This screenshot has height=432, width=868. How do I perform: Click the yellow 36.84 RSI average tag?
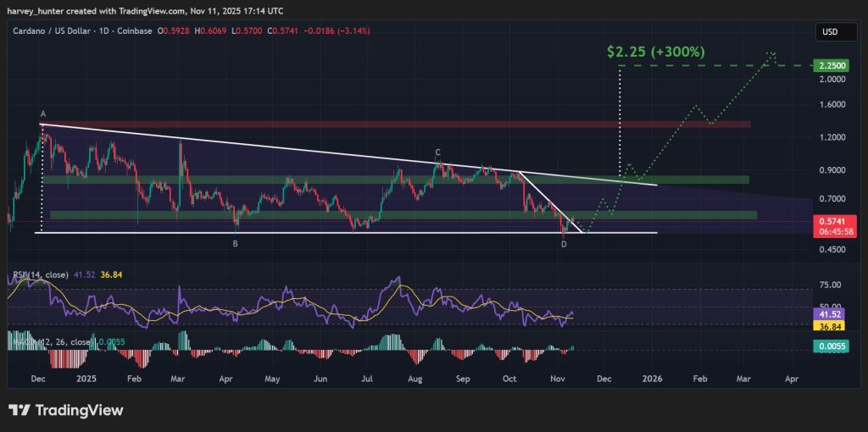pos(827,325)
